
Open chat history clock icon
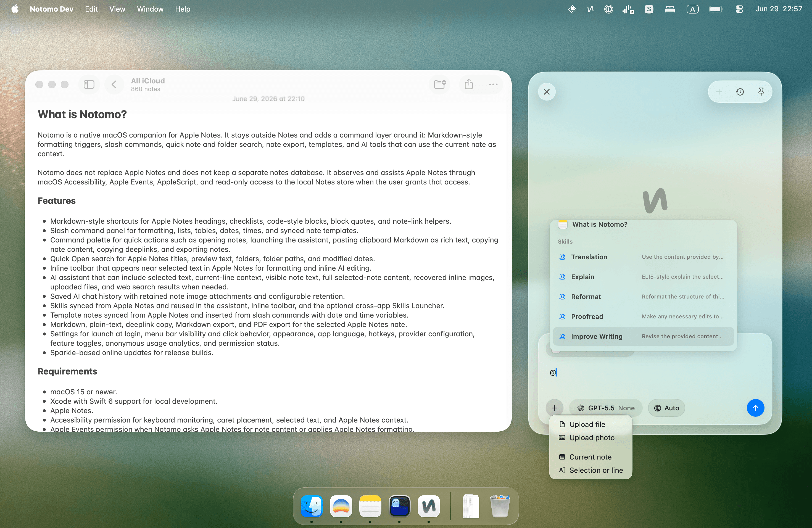[x=740, y=92]
